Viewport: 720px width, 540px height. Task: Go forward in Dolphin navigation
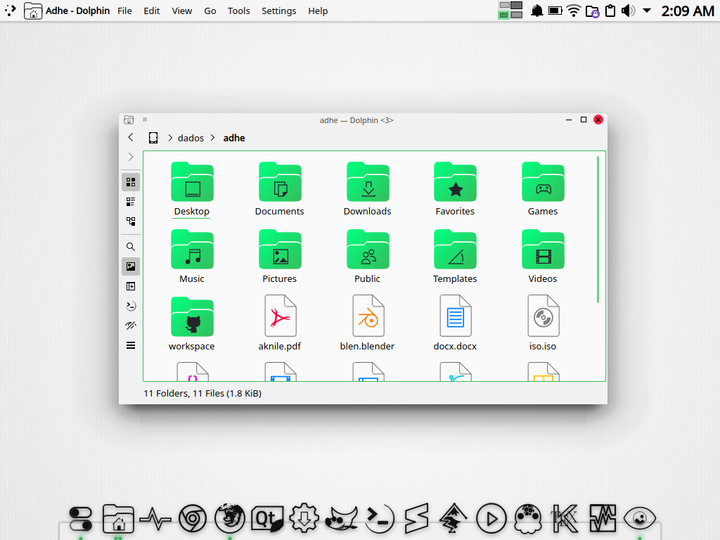coord(131,157)
